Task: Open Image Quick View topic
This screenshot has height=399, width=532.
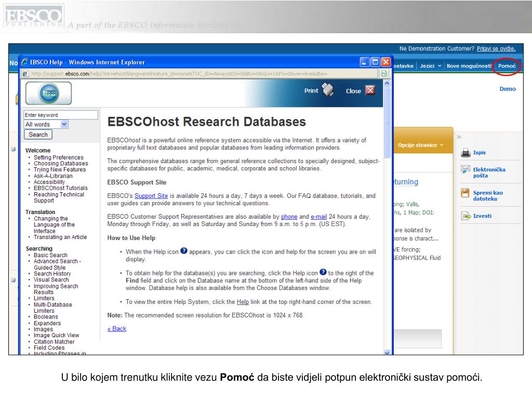Action: (x=56, y=335)
